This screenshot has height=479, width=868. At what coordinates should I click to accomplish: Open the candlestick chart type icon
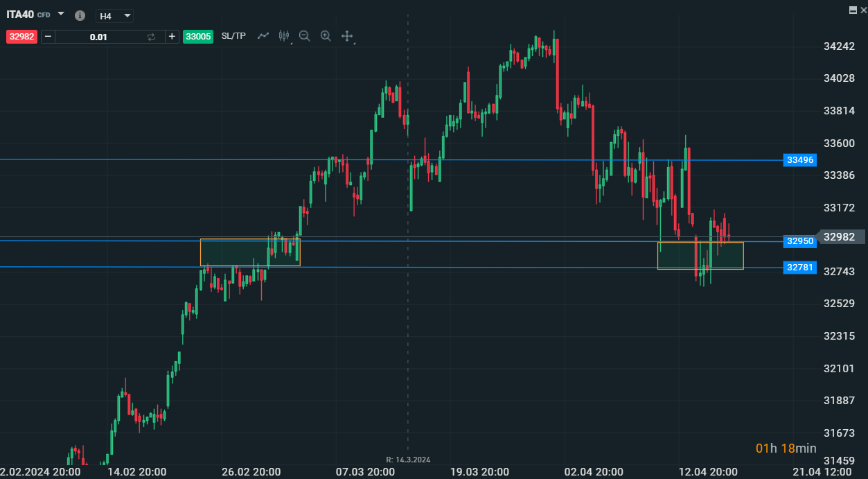(284, 36)
